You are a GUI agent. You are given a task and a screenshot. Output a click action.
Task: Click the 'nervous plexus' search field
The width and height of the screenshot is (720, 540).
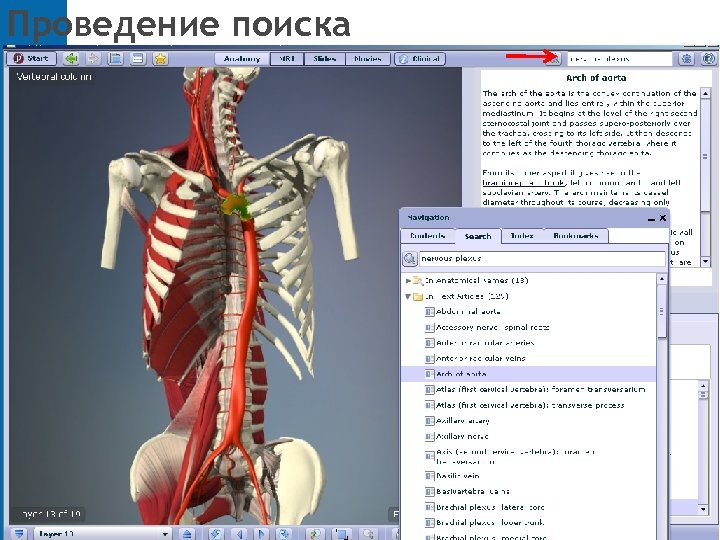click(542, 259)
